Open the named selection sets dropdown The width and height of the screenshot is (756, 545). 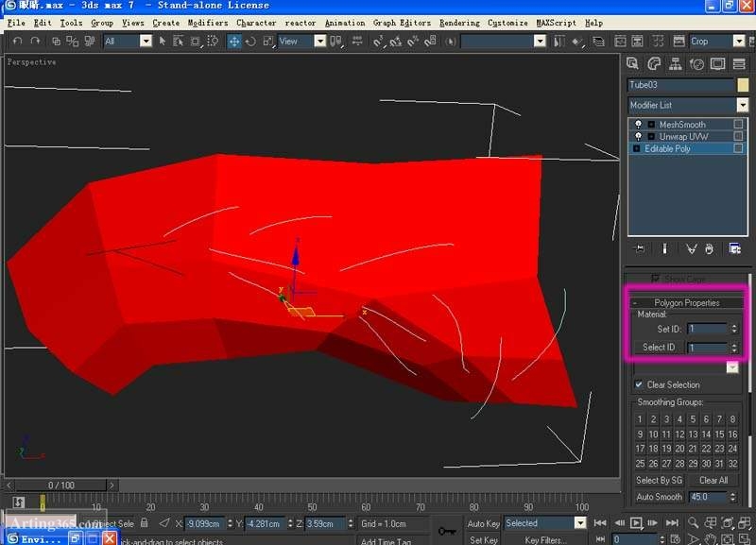(x=540, y=42)
